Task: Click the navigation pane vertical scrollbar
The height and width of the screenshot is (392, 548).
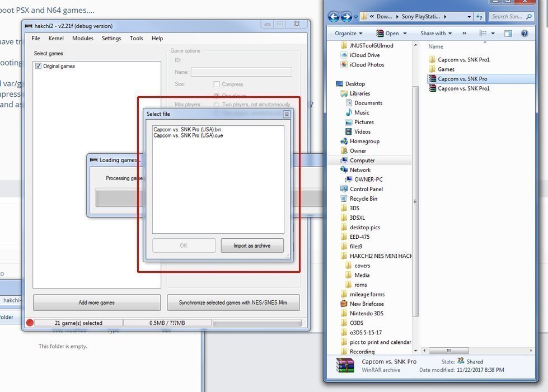Action: coord(415,201)
